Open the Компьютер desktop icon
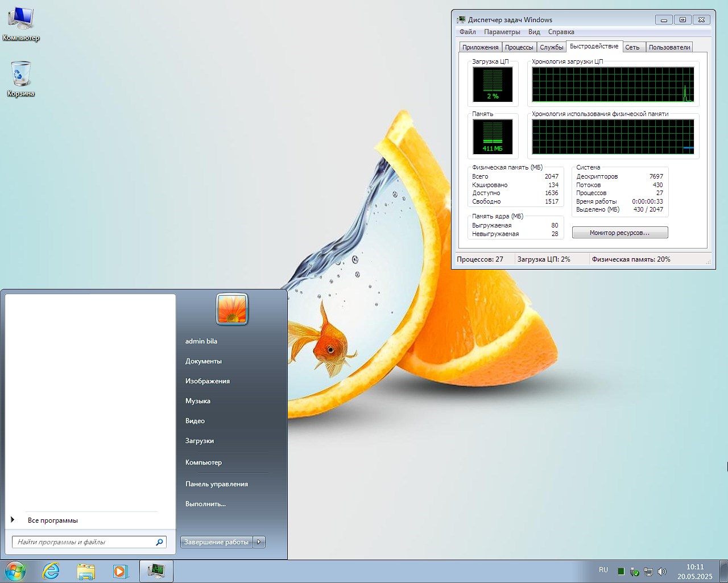Screen dimensions: 728x583 click(x=21, y=23)
